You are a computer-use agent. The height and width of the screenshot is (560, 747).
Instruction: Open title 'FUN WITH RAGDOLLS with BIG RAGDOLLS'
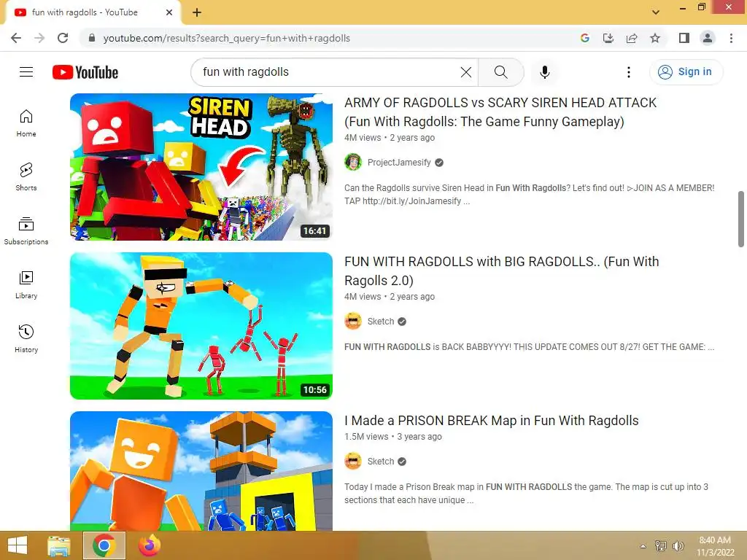coord(502,271)
